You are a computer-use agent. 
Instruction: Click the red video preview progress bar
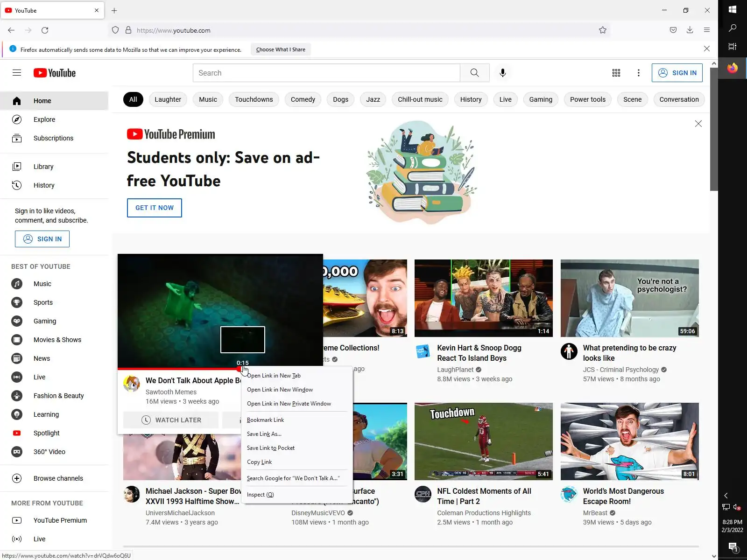point(180,369)
